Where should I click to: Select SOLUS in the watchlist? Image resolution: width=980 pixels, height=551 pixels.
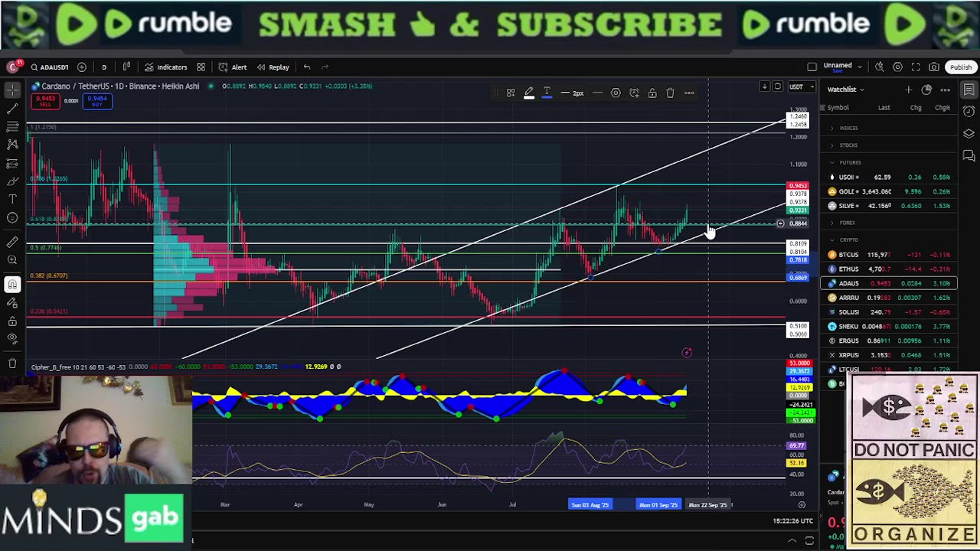click(x=890, y=312)
